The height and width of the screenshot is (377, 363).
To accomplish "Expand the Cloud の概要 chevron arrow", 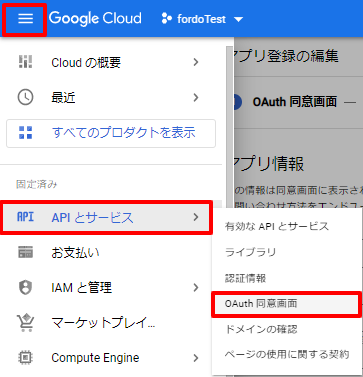I will tap(196, 62).
